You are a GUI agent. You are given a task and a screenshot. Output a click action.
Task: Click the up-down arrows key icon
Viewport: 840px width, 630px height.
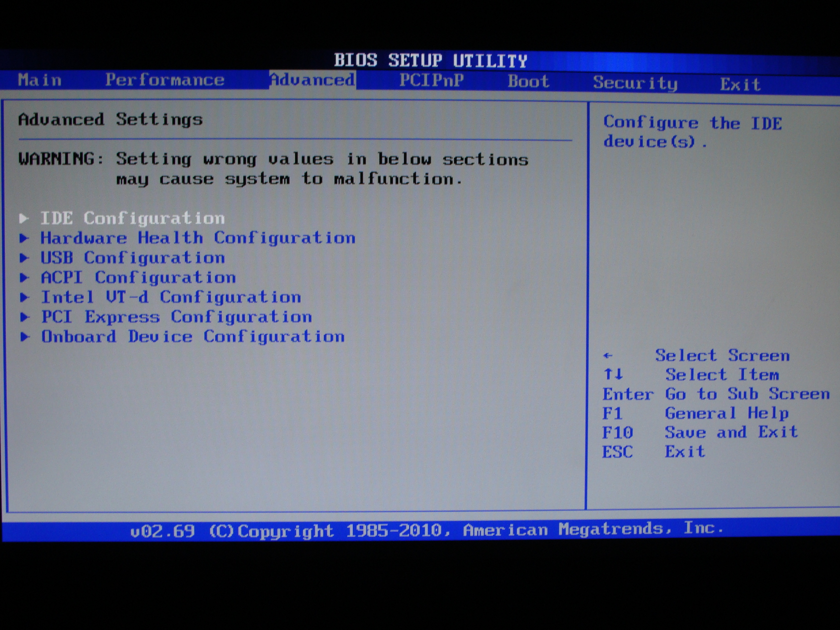click(613, 374)
